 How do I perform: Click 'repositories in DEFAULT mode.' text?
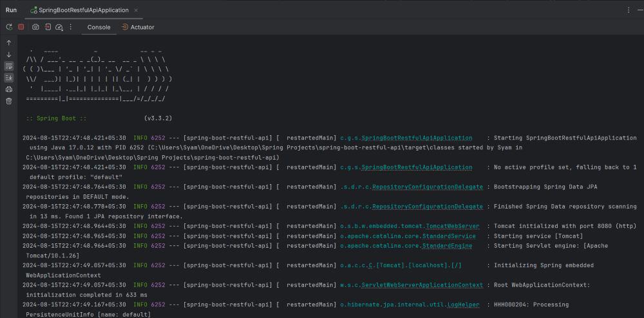78,196
